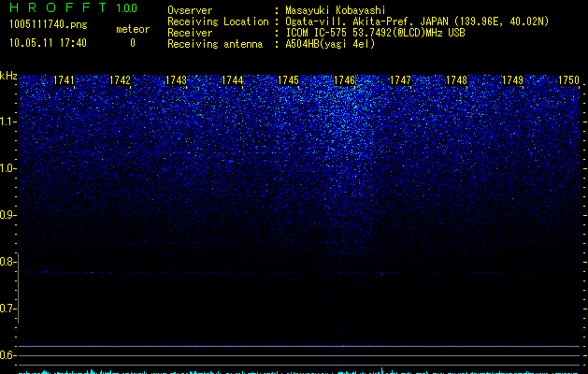Click the 1.1 kHz axis label
Viewport: 588px width, 374px height.
pos(7,122)
